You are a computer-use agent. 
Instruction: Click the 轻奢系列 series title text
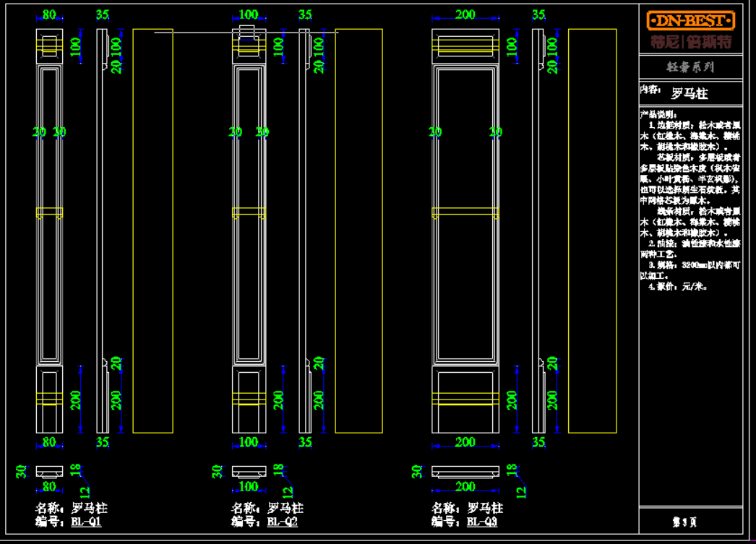(x=690, y=67)
